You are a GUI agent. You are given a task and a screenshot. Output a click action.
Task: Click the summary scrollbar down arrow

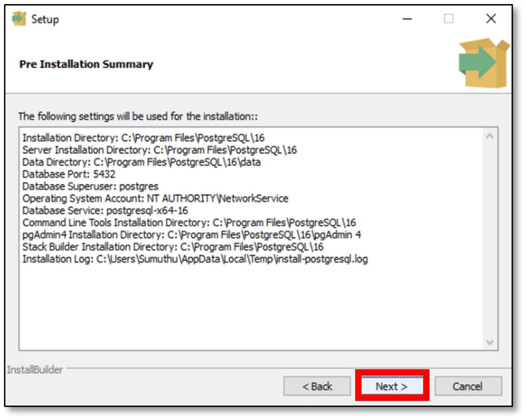click(490, 343)
